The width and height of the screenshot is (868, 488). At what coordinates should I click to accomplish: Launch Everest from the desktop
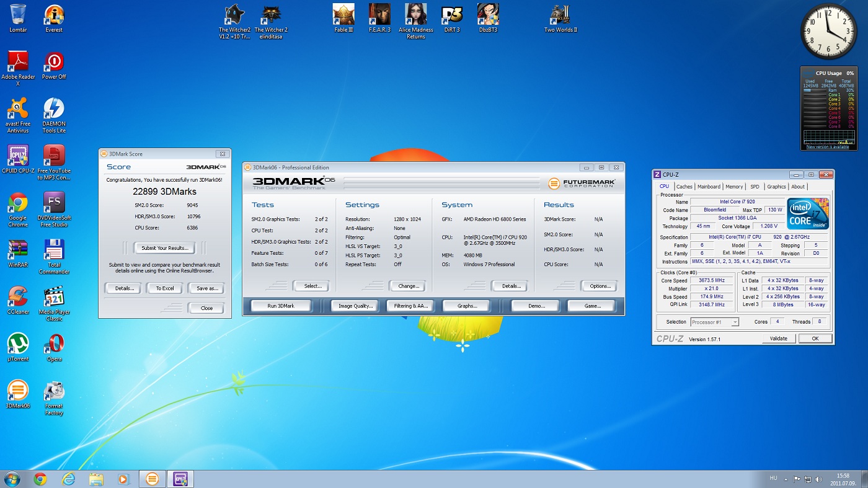point(54,19)
